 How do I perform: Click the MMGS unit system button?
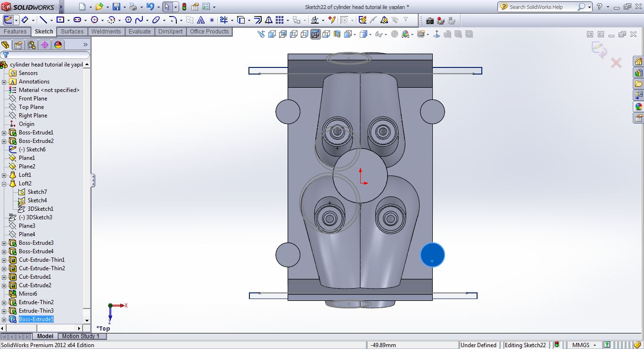(580, 345)
